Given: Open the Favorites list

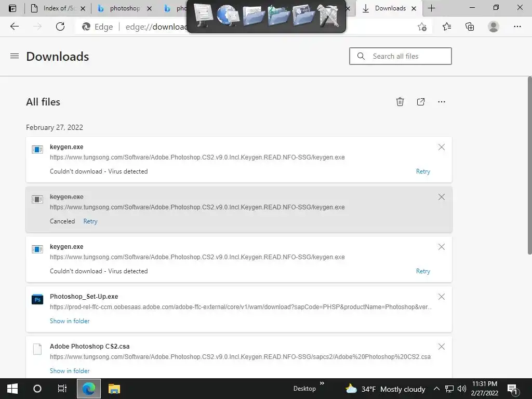Looking at the screenshot, I should (446, 26).
